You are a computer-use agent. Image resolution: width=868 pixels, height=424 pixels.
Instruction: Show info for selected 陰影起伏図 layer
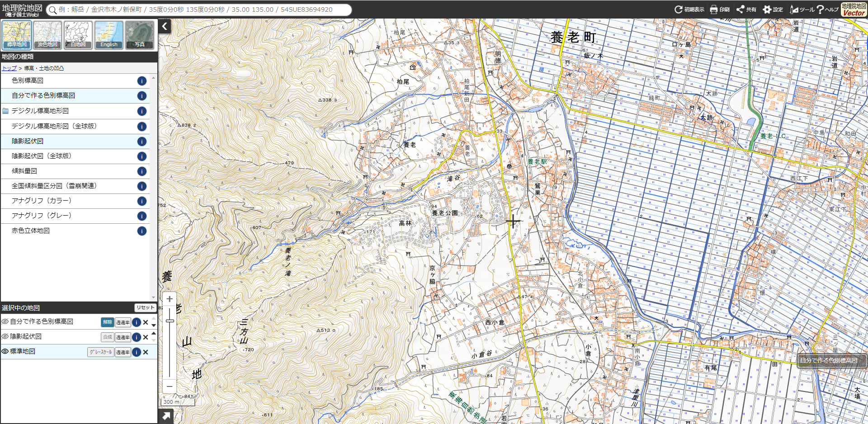(x=137, y=337)
